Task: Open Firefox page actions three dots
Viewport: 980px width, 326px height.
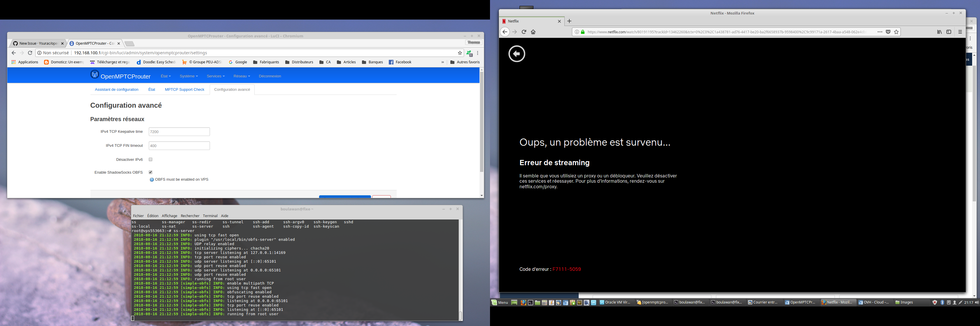Action: (x=880, y=32)
